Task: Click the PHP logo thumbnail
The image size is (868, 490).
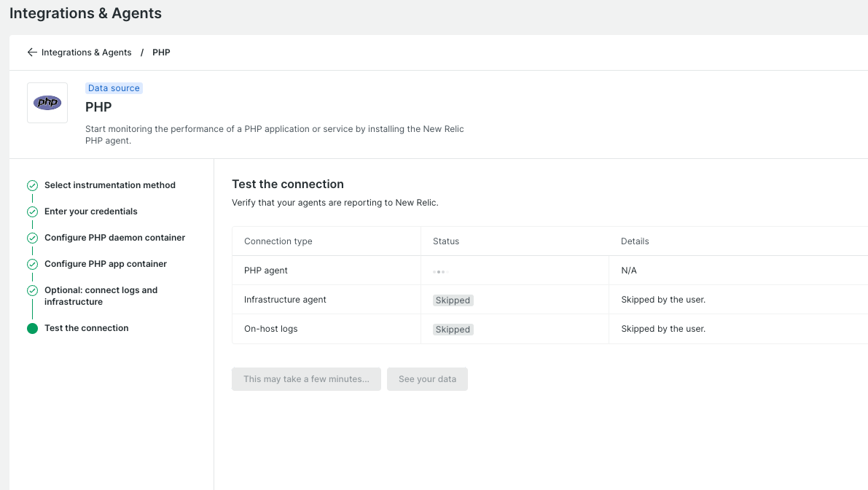Action: click(47, 103)
